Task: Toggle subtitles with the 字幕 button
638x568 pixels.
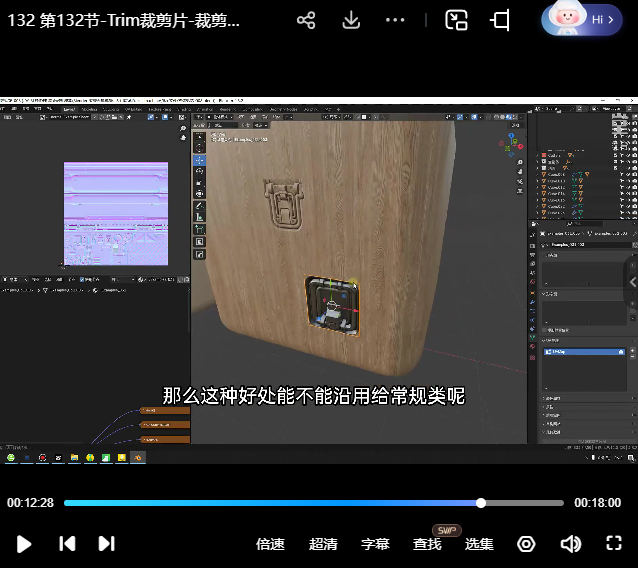Action: tap(375, 544)
